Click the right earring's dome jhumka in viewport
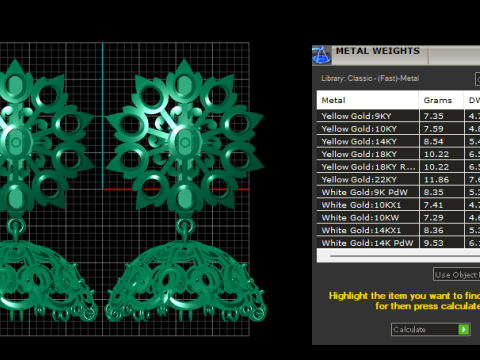 186,280
